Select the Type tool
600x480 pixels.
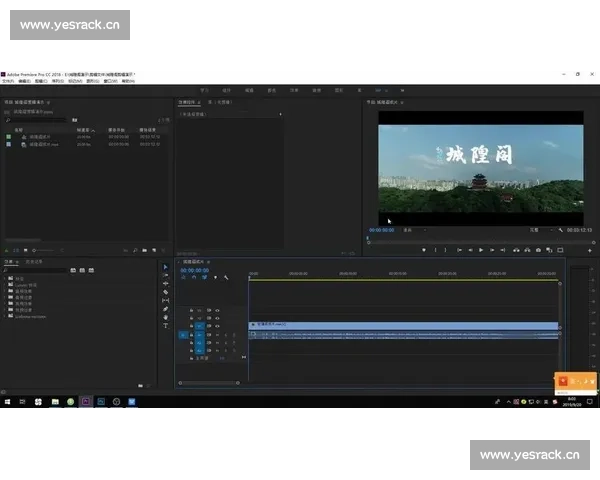pos(165,326)
